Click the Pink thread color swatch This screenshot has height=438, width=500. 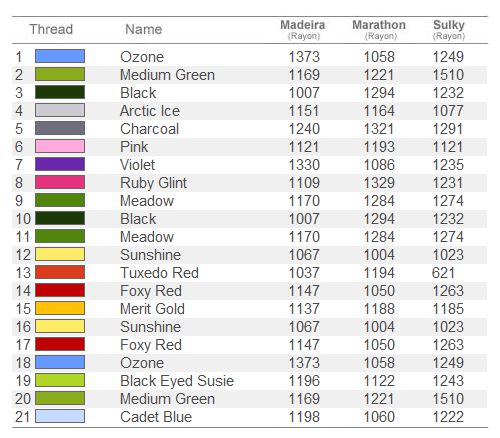point(60,146)
